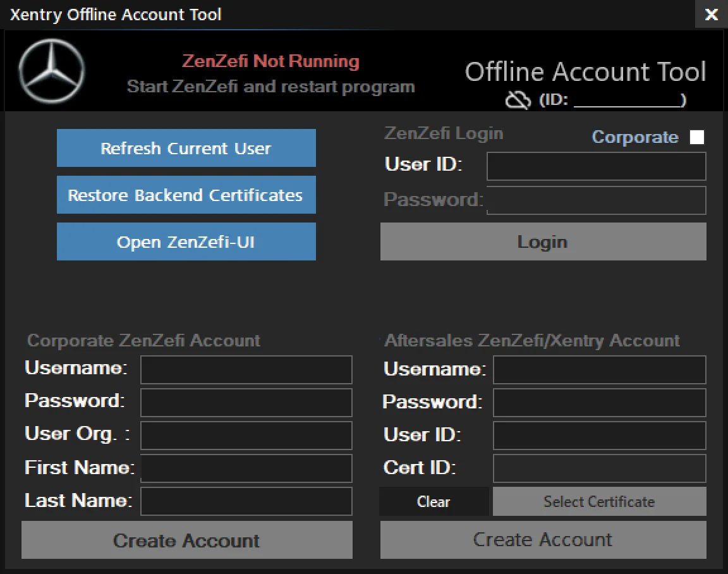Image resolution: width=728 pixels, height=574 pixels.
Task: Clear the Aftersales certificate selection
Action: pos(434,501)
